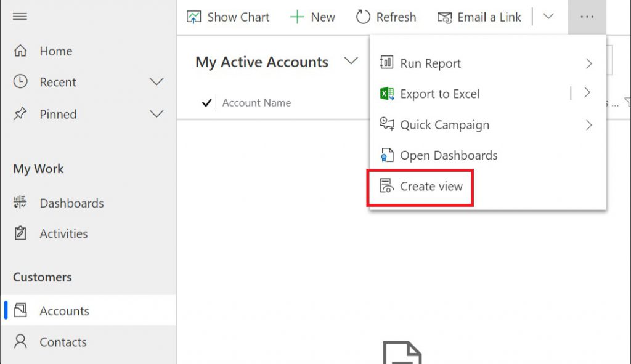Expand the Recent section chevron

click(x=157, y=82)
